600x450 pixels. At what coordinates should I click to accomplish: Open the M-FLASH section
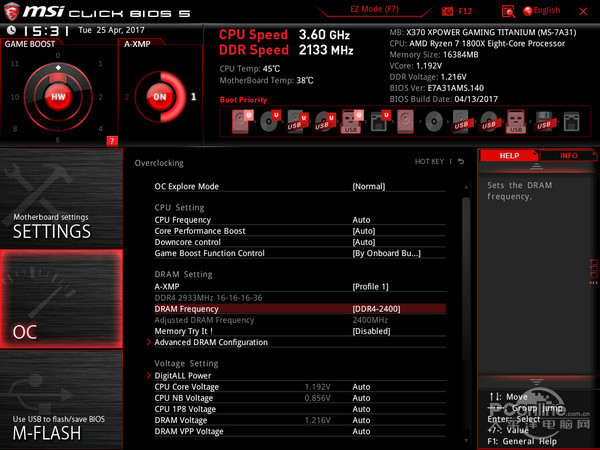point(61,400)
